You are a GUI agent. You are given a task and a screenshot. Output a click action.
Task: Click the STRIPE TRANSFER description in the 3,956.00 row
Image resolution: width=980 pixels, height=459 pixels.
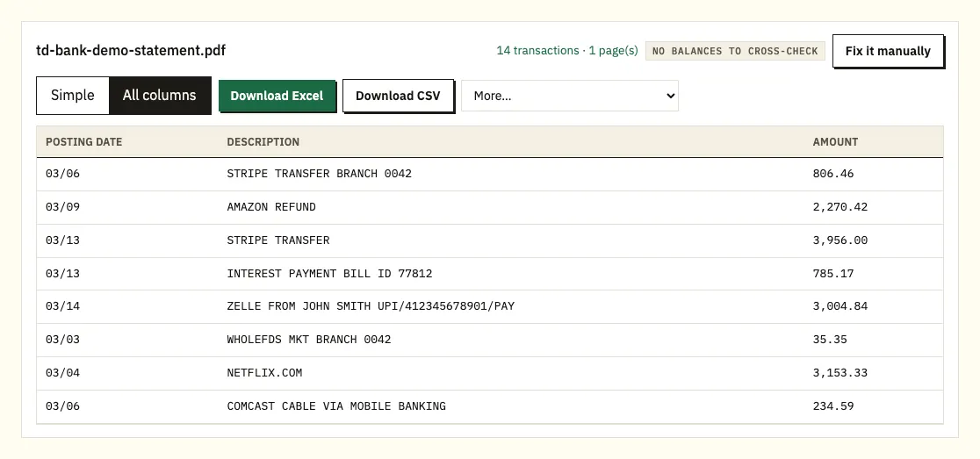278,240
